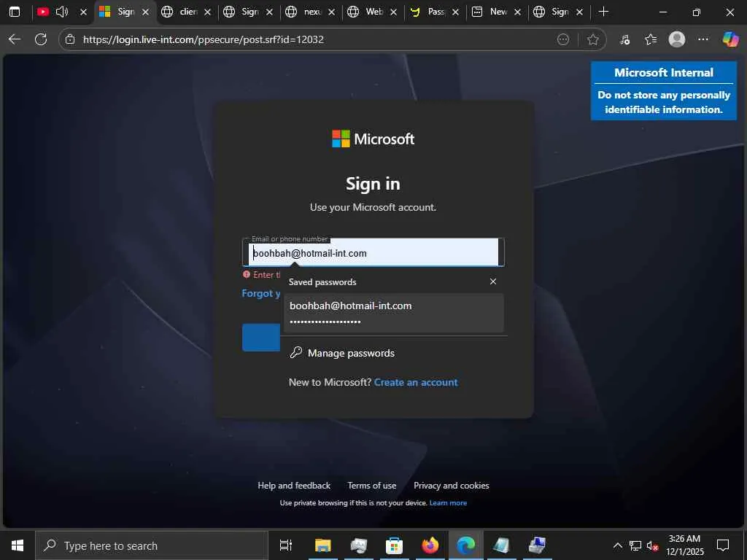Open Task View on the taskbar
The width and height of the screenshot is (747, 560).
[286, 545]
